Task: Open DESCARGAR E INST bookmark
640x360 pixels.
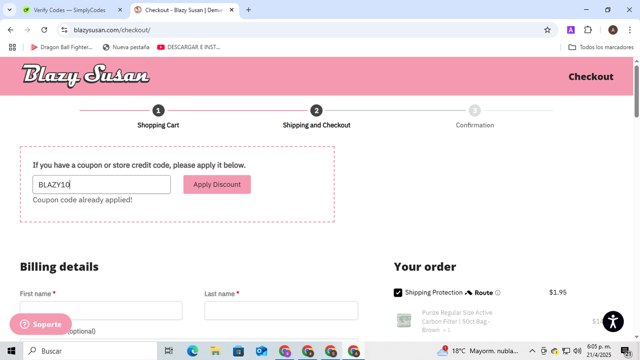Action: pyautogui.click(x=189, y=47)
